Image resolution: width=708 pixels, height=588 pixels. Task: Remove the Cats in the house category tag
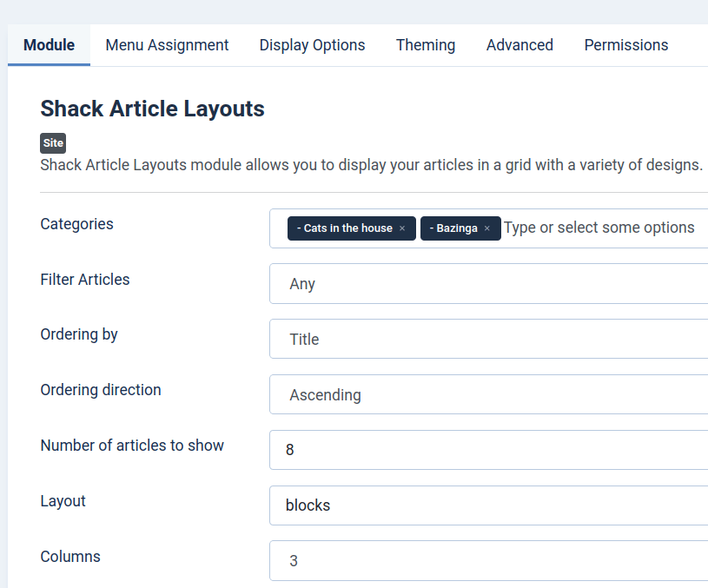(402, 228)
